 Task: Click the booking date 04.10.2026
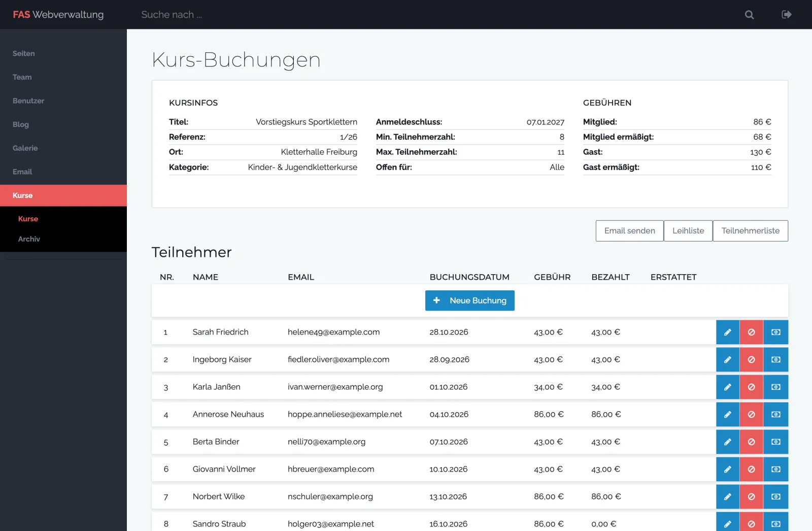point(449,414)
